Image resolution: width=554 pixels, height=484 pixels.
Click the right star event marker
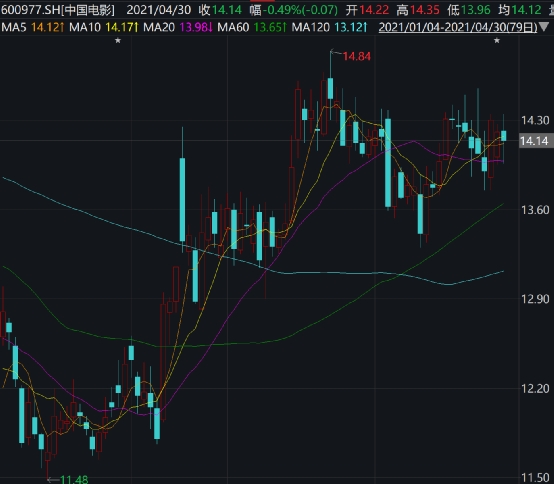coord(497,41)
